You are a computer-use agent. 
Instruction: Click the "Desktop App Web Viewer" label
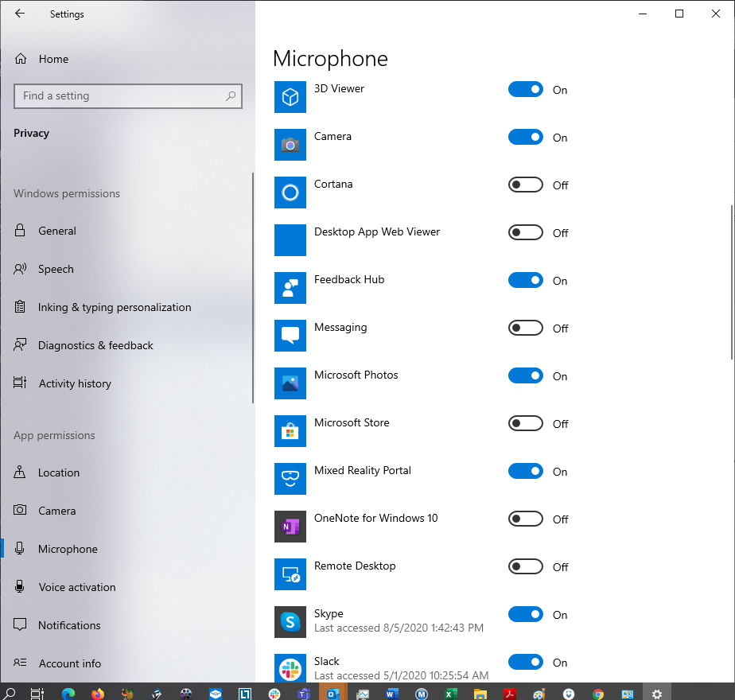pyautogui.click(x=377, y=232)
